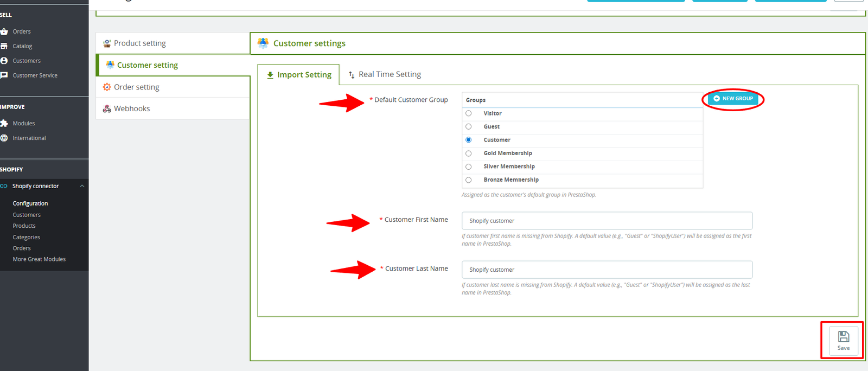Click the Shopify connector link icon

tap(4, 186)
